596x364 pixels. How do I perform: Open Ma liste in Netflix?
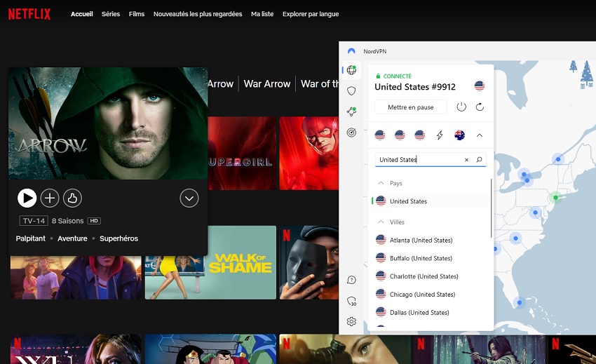262,14
